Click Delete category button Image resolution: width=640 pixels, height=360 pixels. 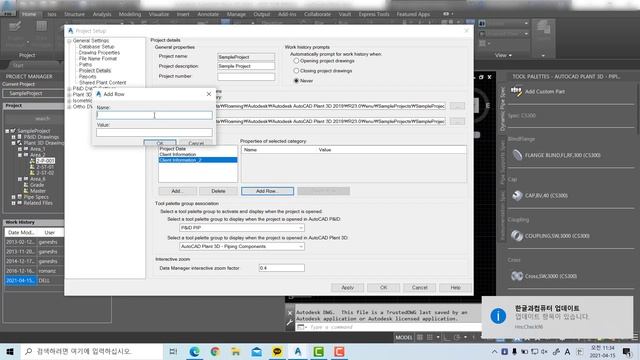218,191
